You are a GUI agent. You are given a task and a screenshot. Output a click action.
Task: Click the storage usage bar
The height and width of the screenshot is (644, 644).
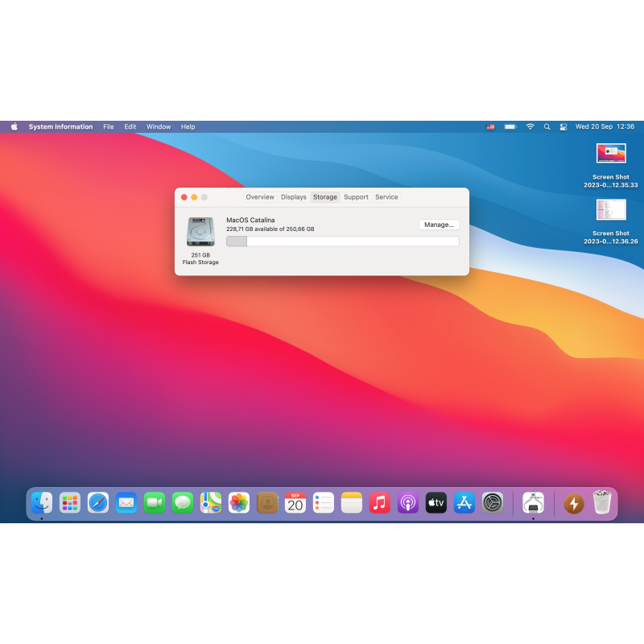tap(343, 241)
